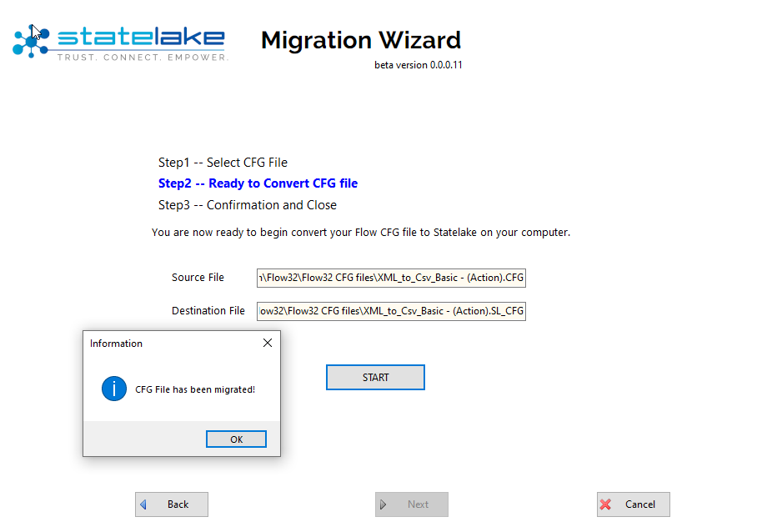Screen dimensions: 757x532
Task: Select 'Step3 -- Confirmation and Close' text
Action: point(247,204)
